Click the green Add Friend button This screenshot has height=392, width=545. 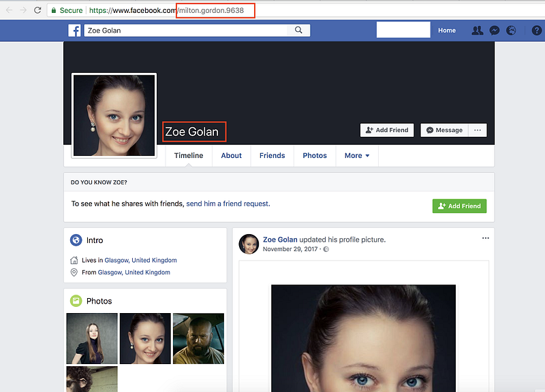tap(459, 206)
